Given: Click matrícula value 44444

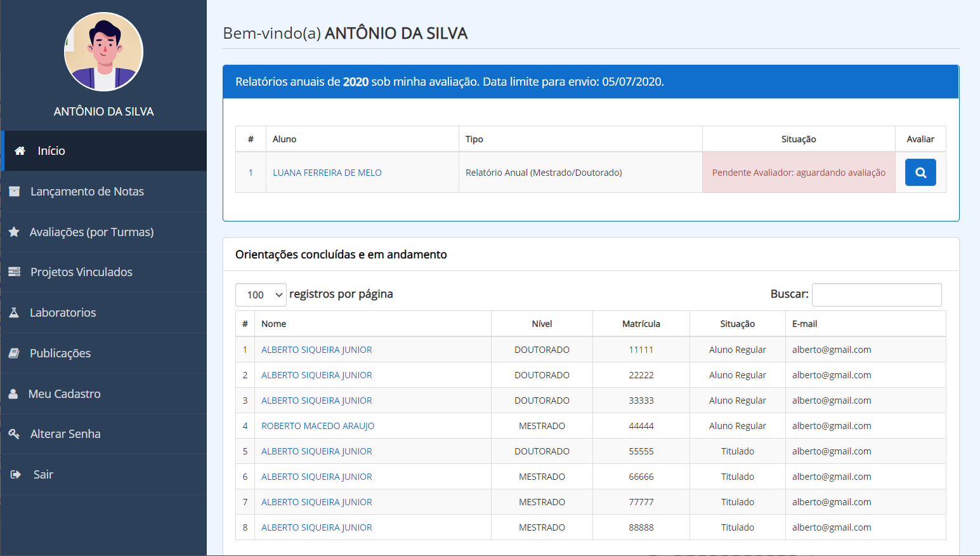Looking at the screenshot, I should [x=641, y=426].
